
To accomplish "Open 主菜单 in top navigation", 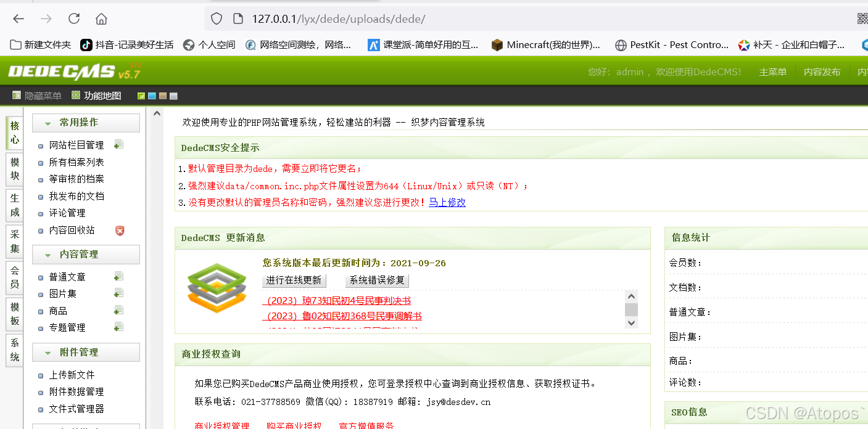I will tap(773, 72).
